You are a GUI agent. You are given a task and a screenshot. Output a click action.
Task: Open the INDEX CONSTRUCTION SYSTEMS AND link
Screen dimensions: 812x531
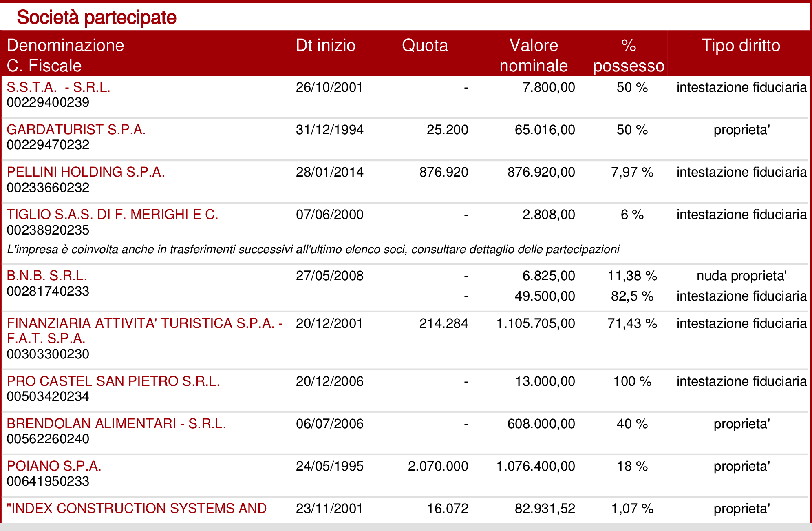[137, 509]
